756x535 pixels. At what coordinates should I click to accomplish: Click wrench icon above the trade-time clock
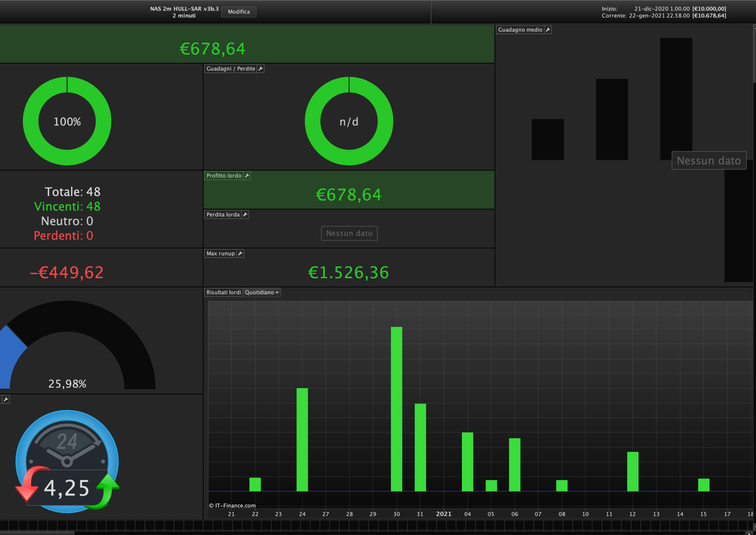click(x=6, y=399)
